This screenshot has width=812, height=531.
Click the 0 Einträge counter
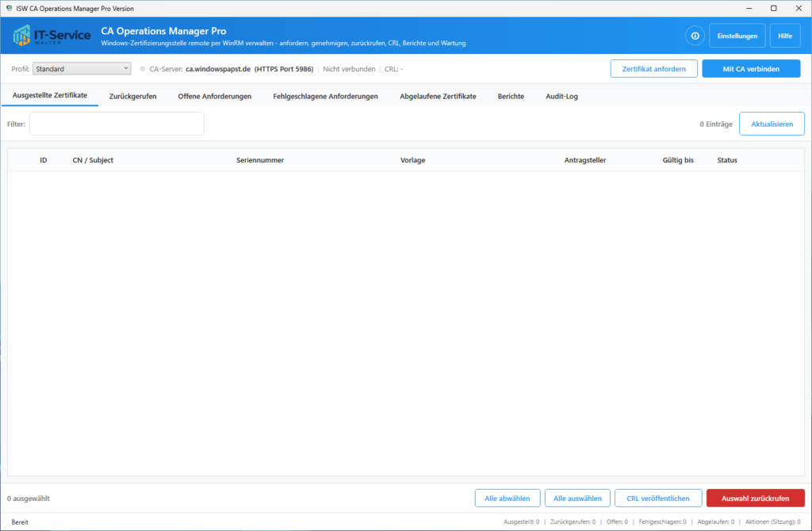coord(716,124)
